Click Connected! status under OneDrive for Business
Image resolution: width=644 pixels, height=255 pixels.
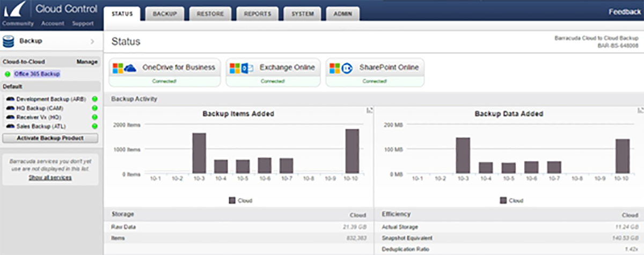(x=164, y=81)
